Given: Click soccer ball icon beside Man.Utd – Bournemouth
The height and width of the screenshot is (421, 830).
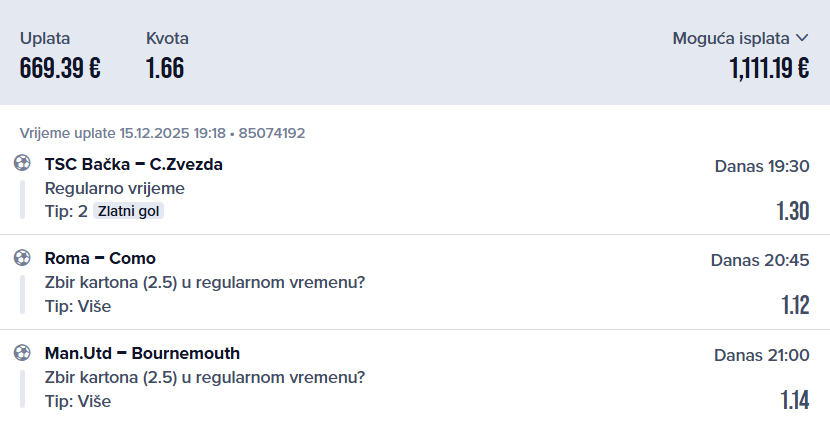Looking at the screenshot, I should pos(22,353).
